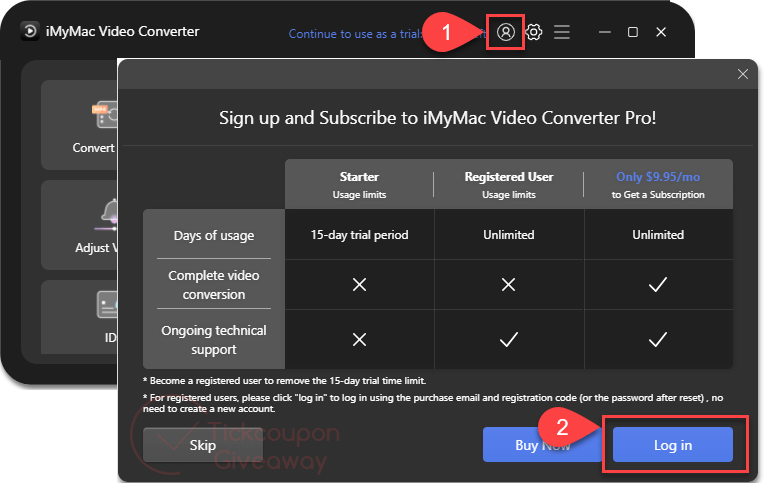Open the user account profile icon

(505, 32)
